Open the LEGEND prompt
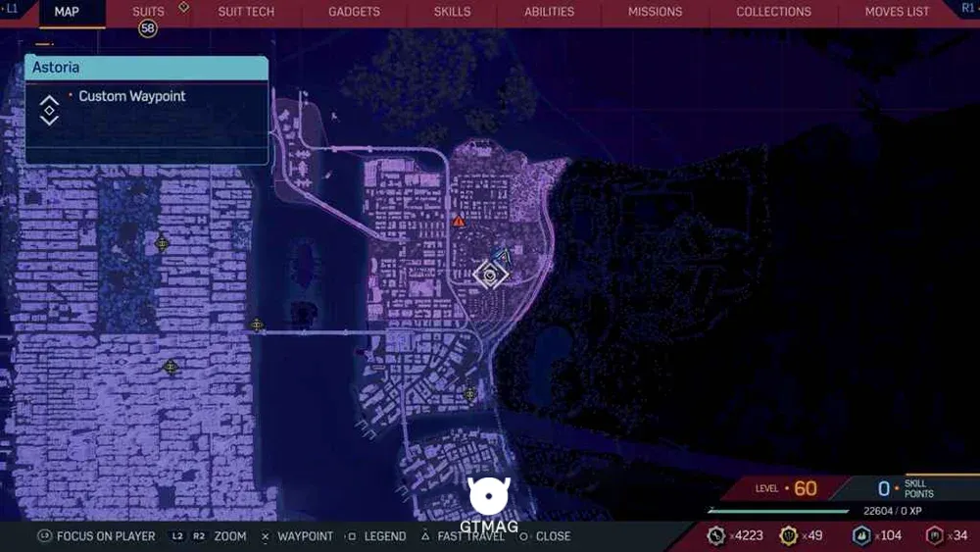This screenshot has width=980, height=552. 377,536
